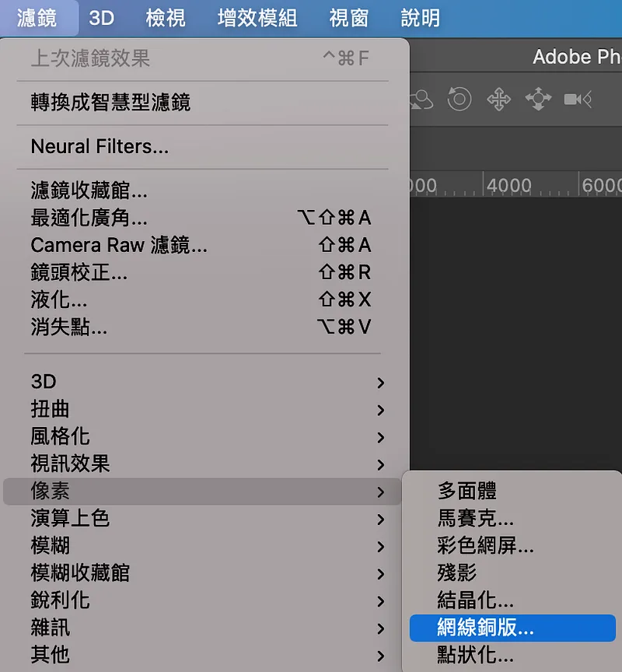Apply the 殘影 filter

[512, 573]
